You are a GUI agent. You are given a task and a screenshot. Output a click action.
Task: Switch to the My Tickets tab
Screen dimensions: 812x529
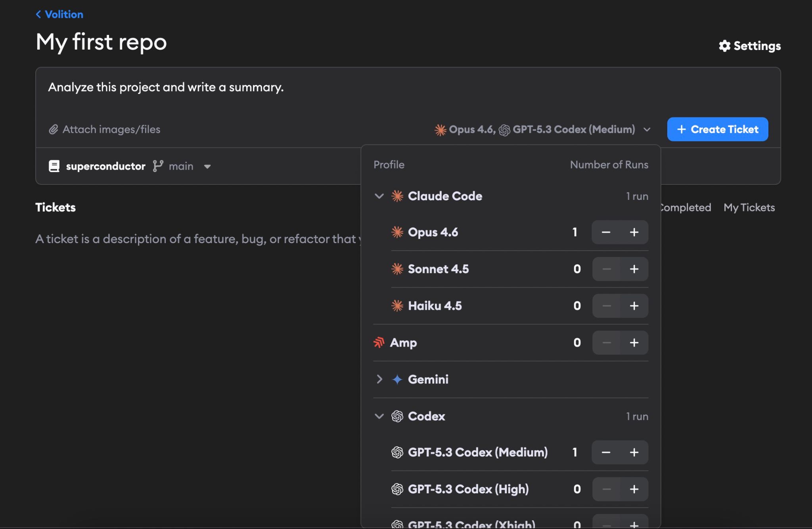[749, 207]
